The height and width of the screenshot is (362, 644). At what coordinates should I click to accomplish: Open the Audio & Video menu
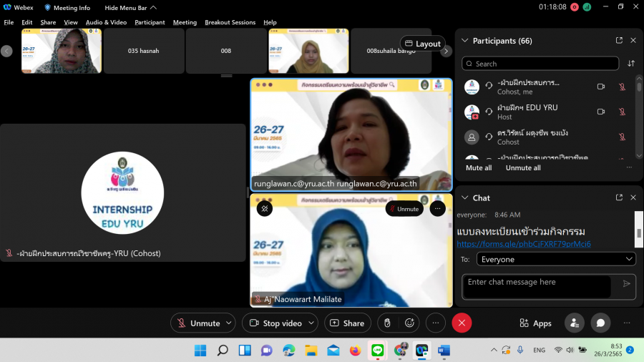tap(106, 22)
